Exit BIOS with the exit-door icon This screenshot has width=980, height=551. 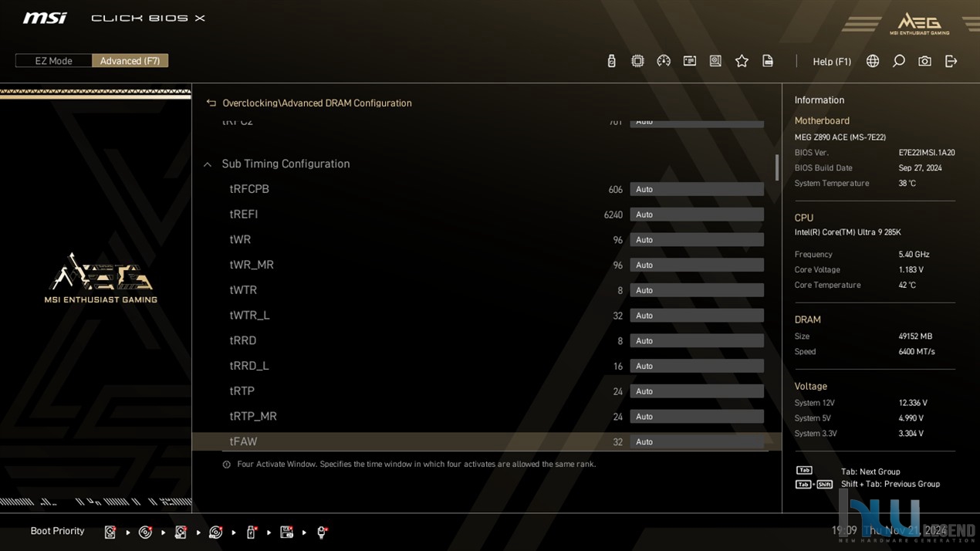click(951, 61)
